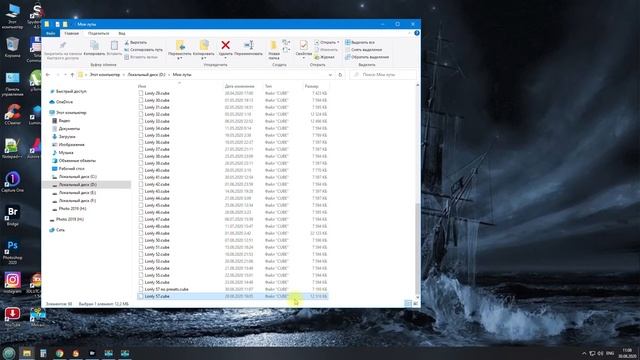Open Control Panel (Панель управления) desktop icon
The height and width of the screenshot is (360, 640).
point(13,84)
